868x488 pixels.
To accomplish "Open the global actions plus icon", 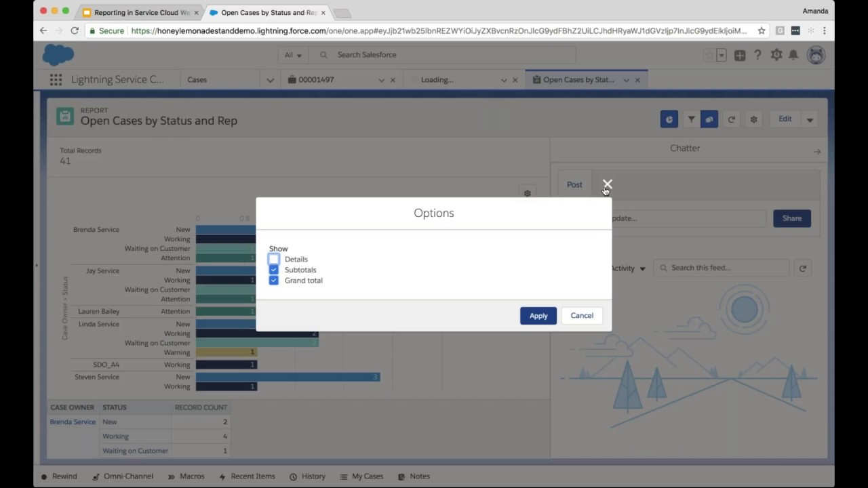I will (x=740, y=55).
